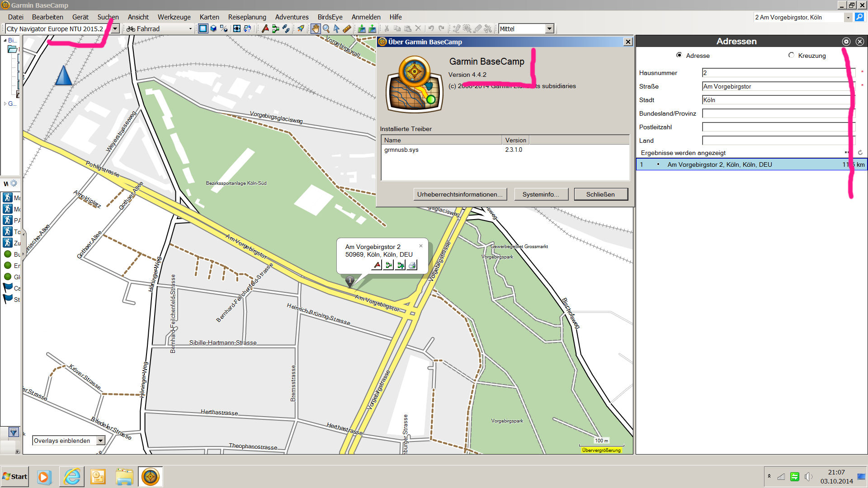Open the Overlays einblenden dropdown
Image resolution: width=868 pixels, height=488 pixels.
pos(101,441)
